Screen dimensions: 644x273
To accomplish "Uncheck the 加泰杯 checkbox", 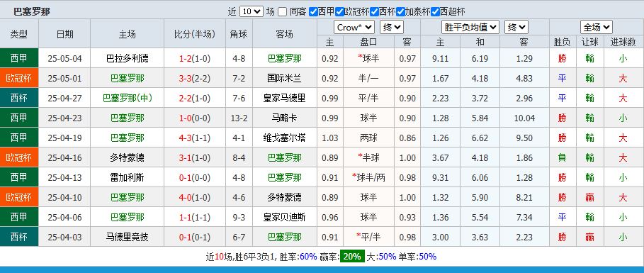I will [x=400, y=11].
